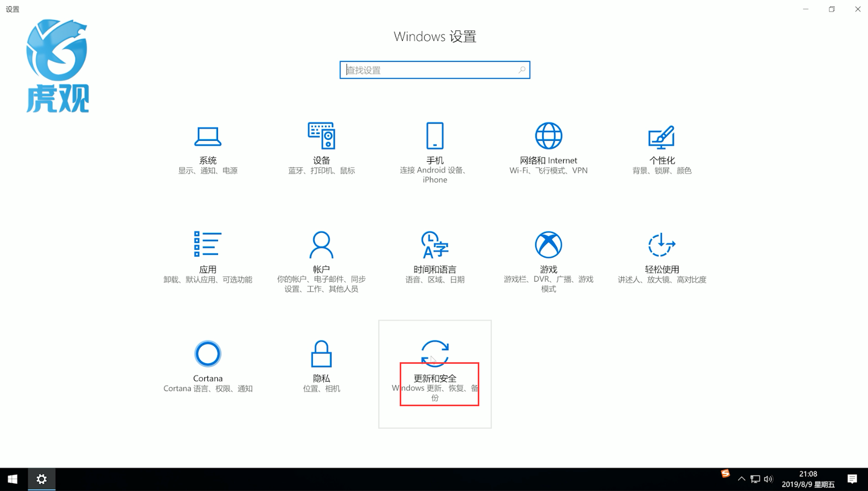The height and width of the screenshot is (491, 868).
Task: Click the 查找设置 search field
Action: (435, 70)
